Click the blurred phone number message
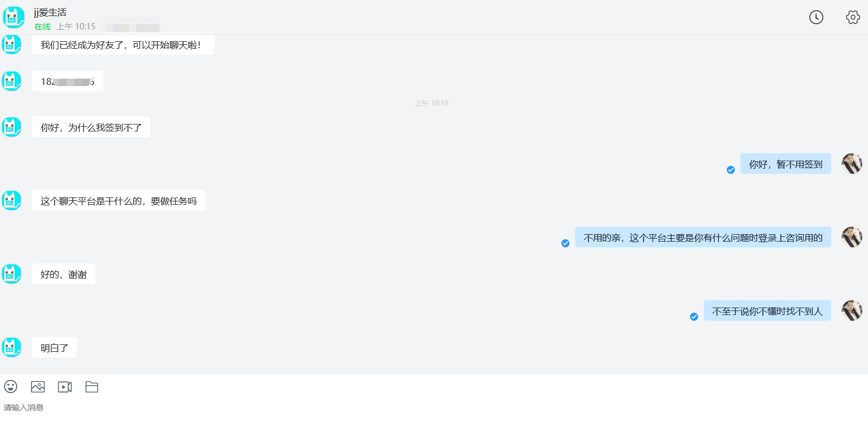 68,81
